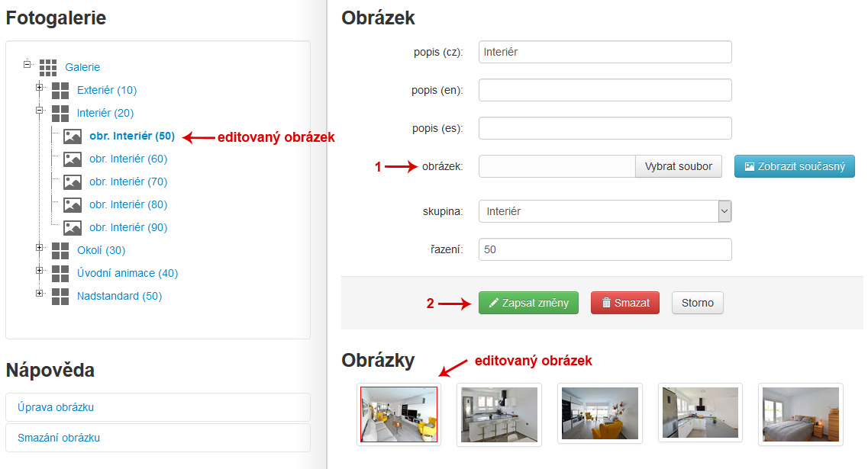The height and width of the screenshot is (469, 868).
Task: Click Zobrazit současný to view current image
Action: 794,166
